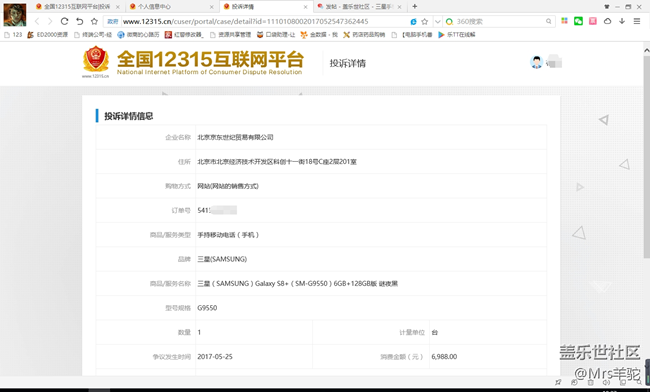Expand the address bar history dropdown
The height and width of the screenshot is (392, 650).
coord(437,22)
